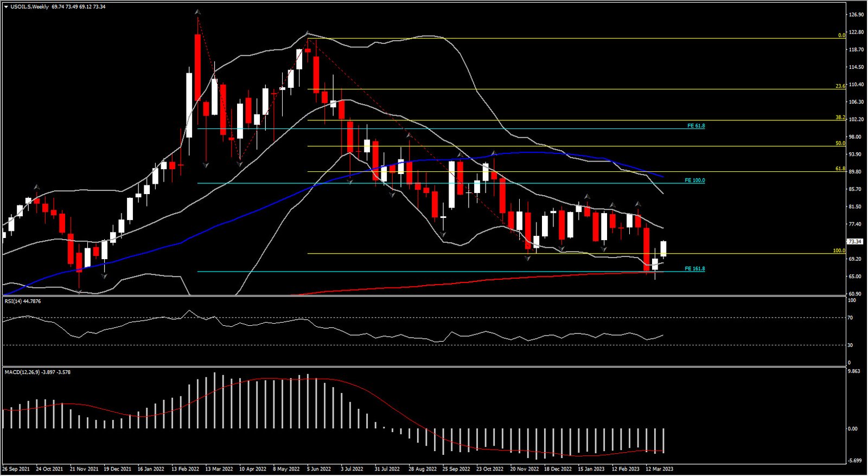The image size is (868, 476).
Task: Select the Fibonacci 38.2 level label
Action: [840, 118]
